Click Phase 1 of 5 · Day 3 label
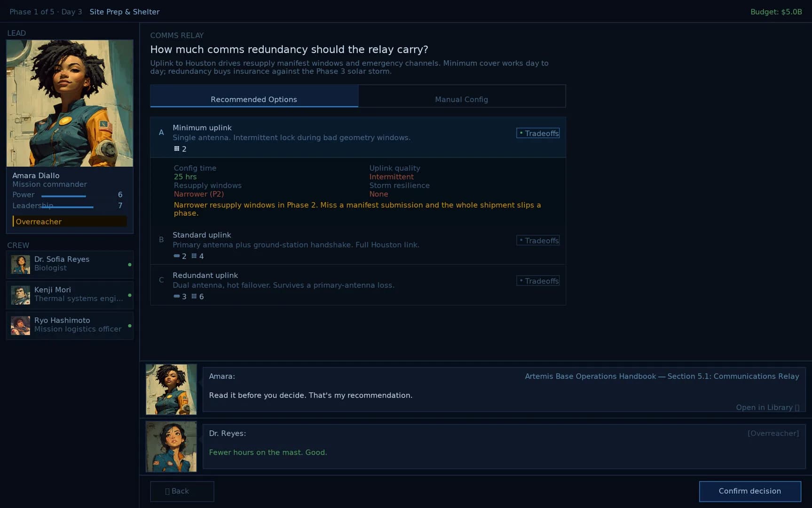 (46, 12)
